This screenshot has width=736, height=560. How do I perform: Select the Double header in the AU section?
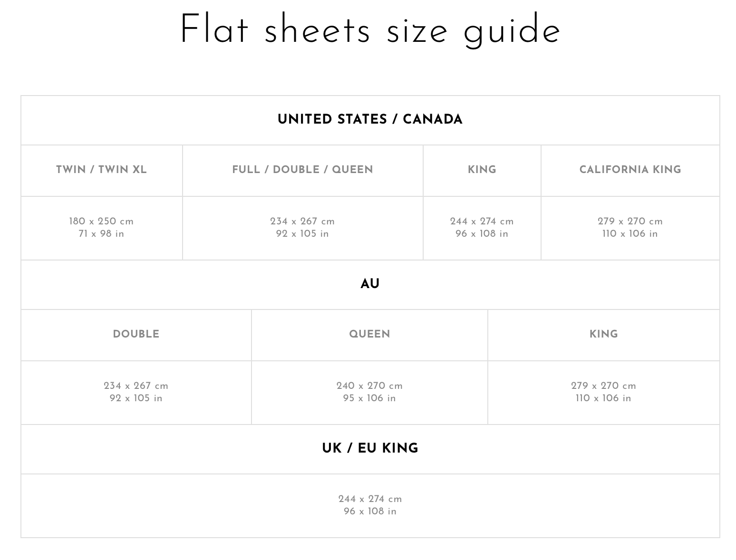[x=136, y=334]
